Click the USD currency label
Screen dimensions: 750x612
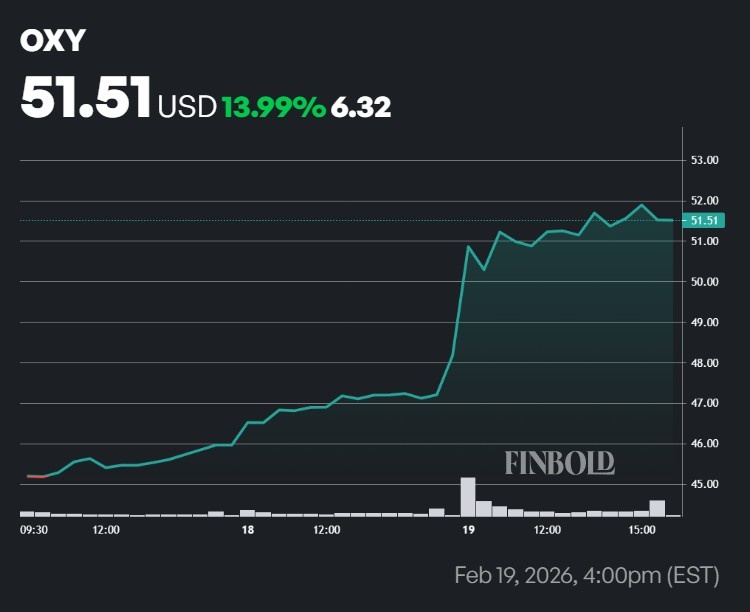coord(187,106)
